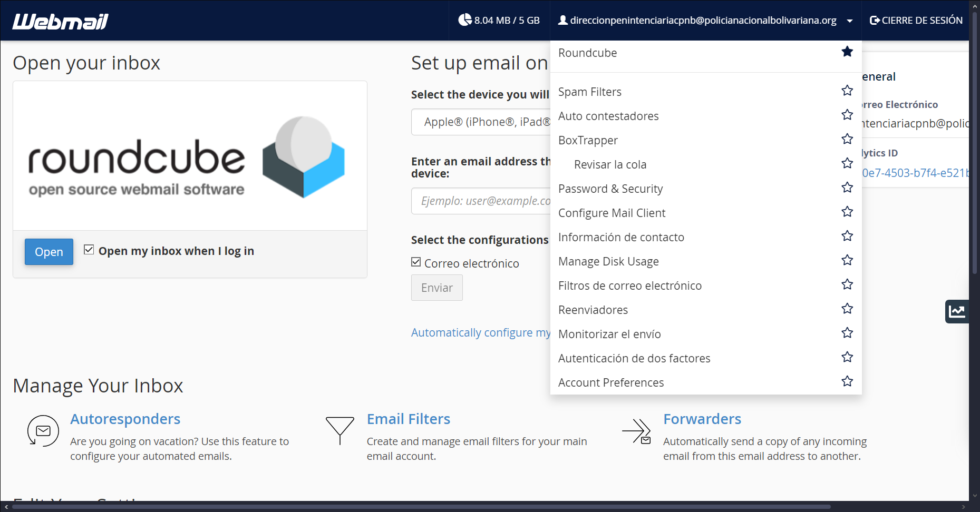980x512 pixels.
Task: Click the Webmail logo
Action: click(x=60, y=21)
